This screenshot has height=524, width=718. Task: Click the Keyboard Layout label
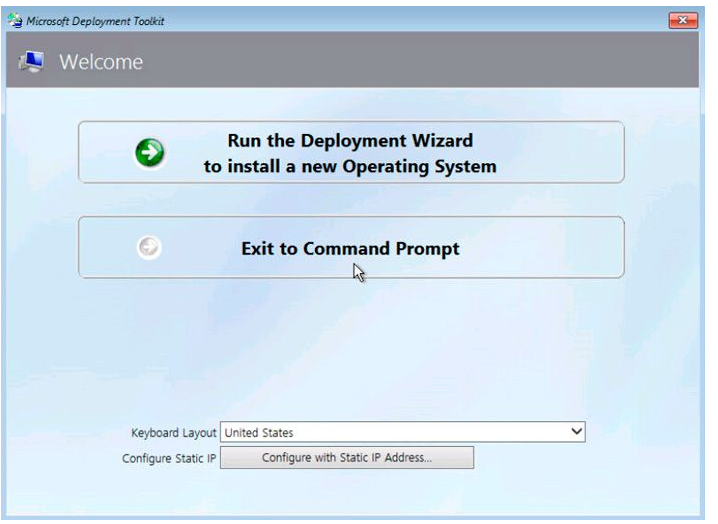coord(174,433)
